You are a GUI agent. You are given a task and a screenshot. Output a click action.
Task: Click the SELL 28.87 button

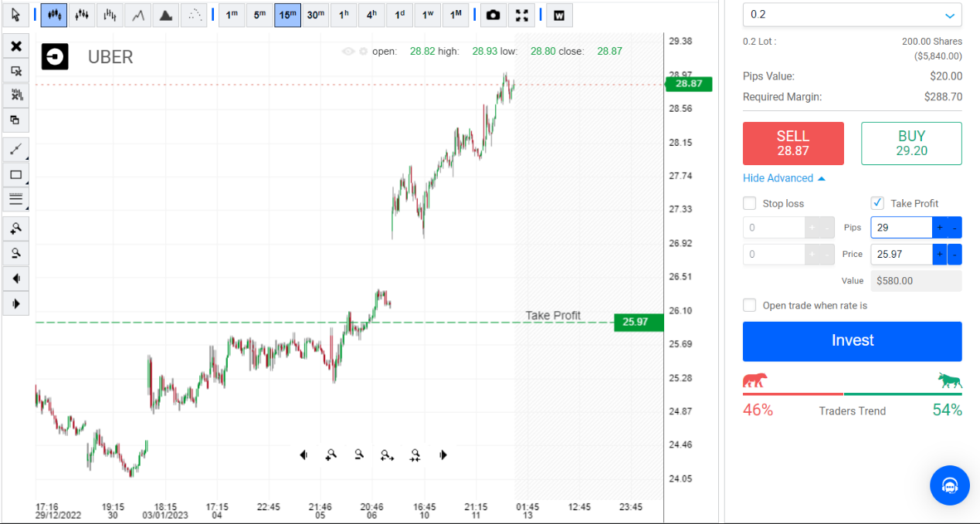(x=793, y=144)
